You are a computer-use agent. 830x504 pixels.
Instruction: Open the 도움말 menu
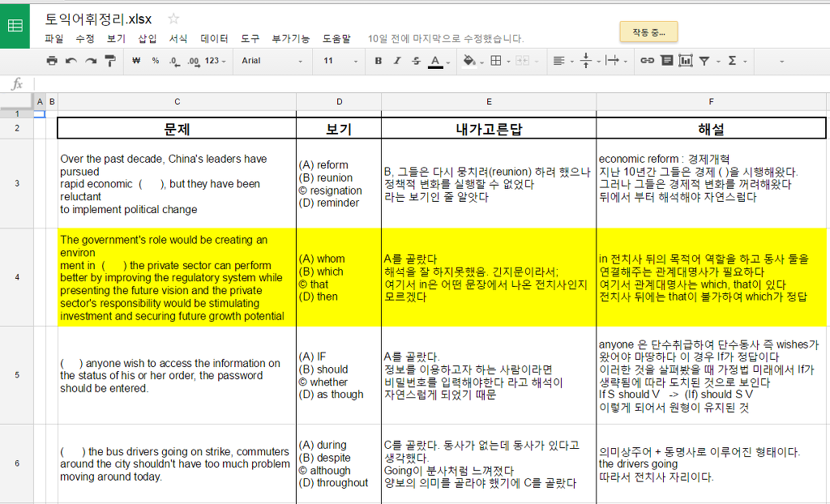[x=336, y=39]
